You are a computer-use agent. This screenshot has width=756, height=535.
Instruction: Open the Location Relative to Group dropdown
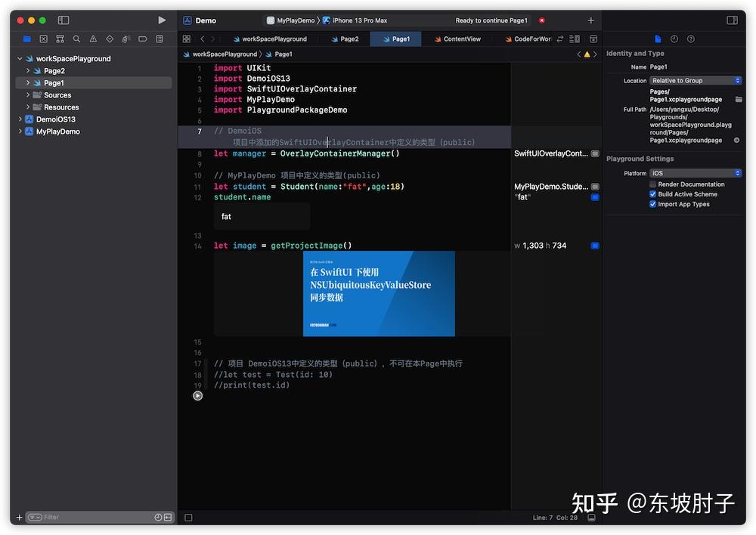[x=696, y=81]
